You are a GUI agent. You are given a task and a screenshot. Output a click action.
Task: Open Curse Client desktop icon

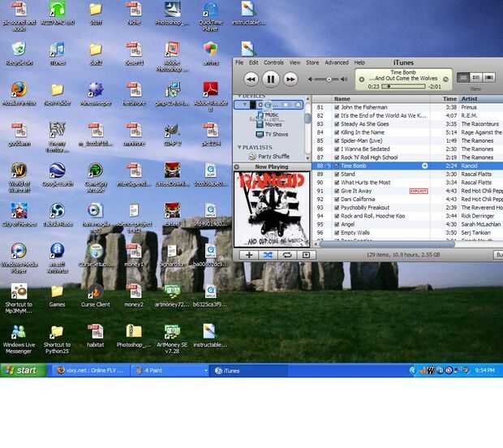[x=96, y=295]
